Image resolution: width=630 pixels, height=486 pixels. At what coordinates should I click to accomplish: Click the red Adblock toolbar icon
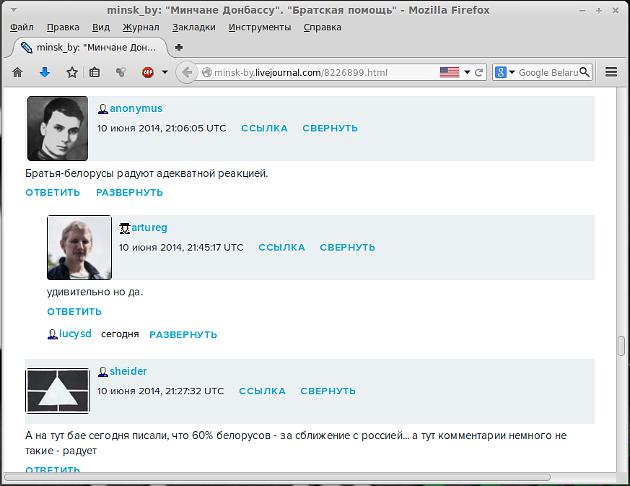click(148, 72)
